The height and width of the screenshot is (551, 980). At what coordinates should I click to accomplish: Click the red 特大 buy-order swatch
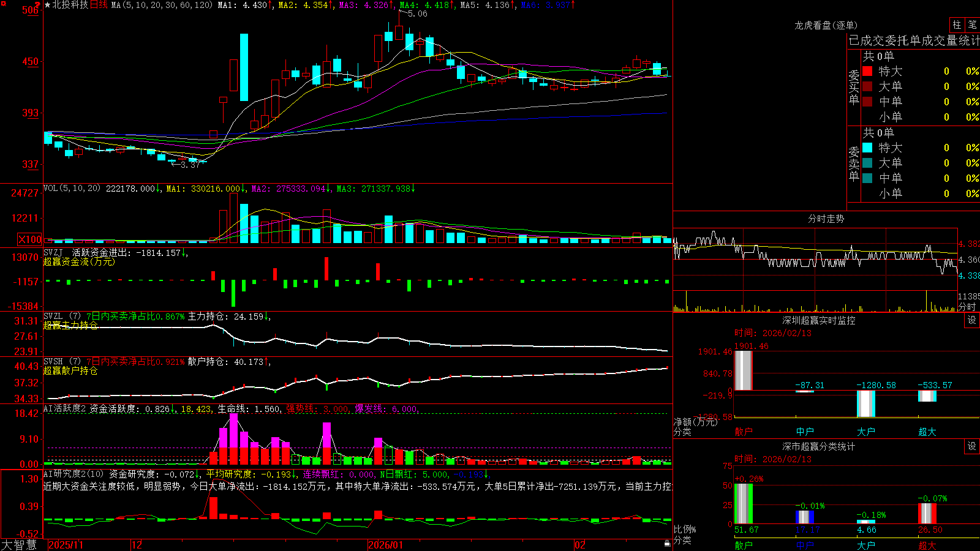tap(867, 71)
